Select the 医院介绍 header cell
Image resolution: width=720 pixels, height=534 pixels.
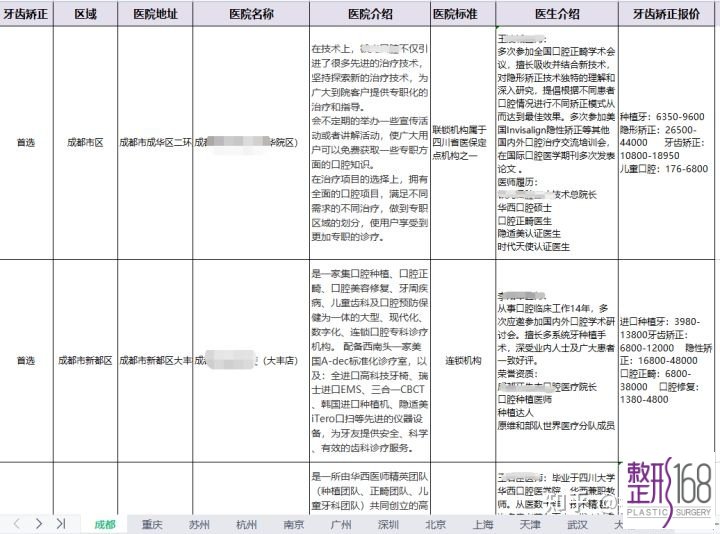tap(370, 14)
